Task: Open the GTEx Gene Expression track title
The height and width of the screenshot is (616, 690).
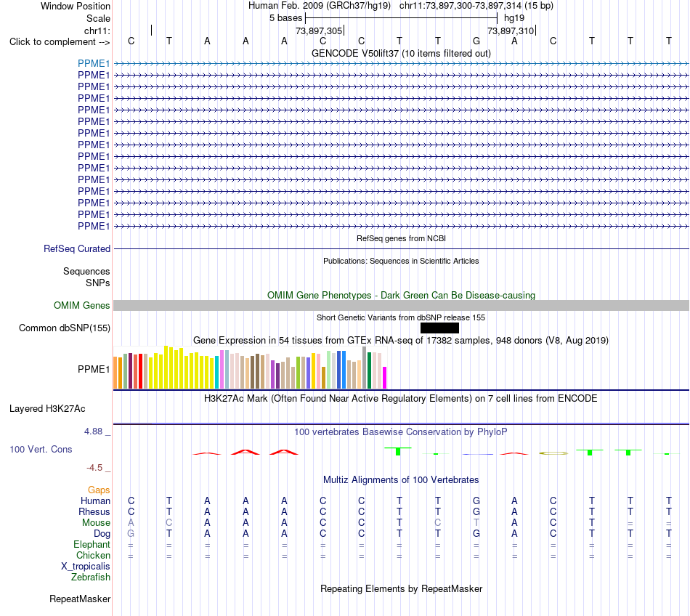Action: pyautogui.click(x=401, y=340)
